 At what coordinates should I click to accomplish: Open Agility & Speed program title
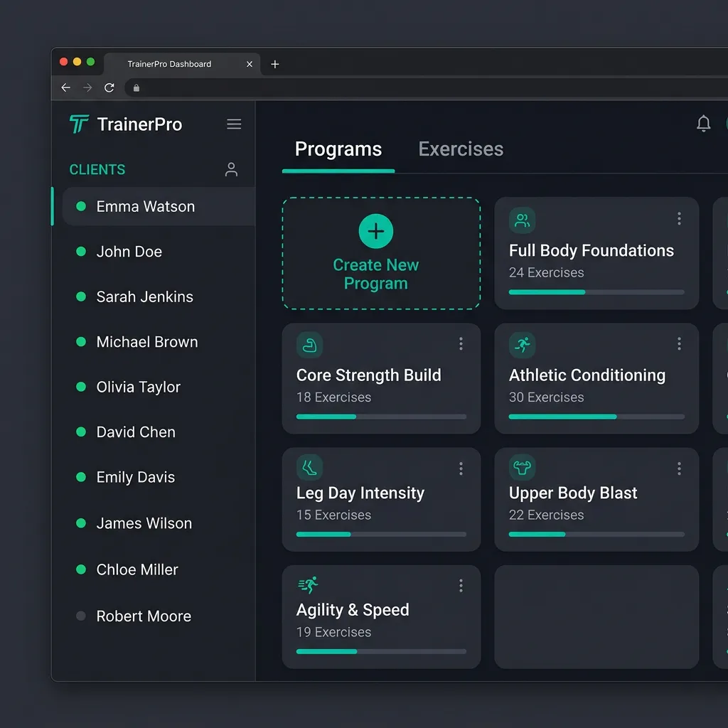353,610
